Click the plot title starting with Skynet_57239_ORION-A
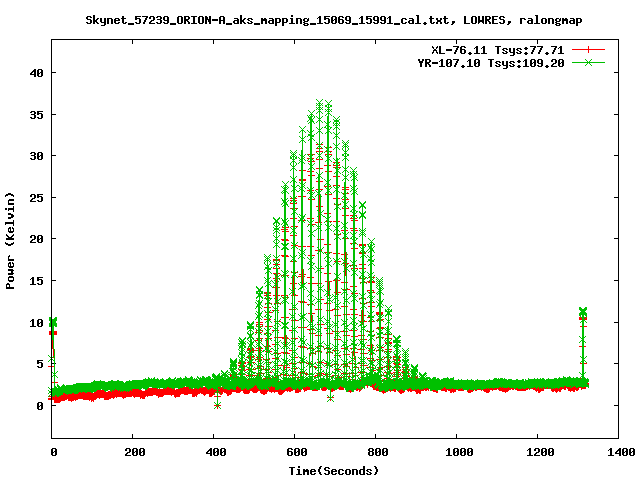Image resolution: width=640 pixels, height=480 pixels. point(334,20)
